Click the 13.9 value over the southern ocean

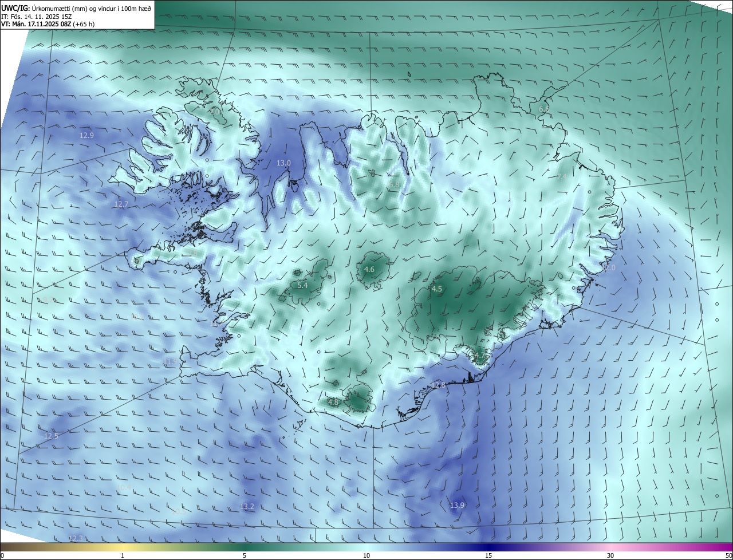tap(456, 505)
